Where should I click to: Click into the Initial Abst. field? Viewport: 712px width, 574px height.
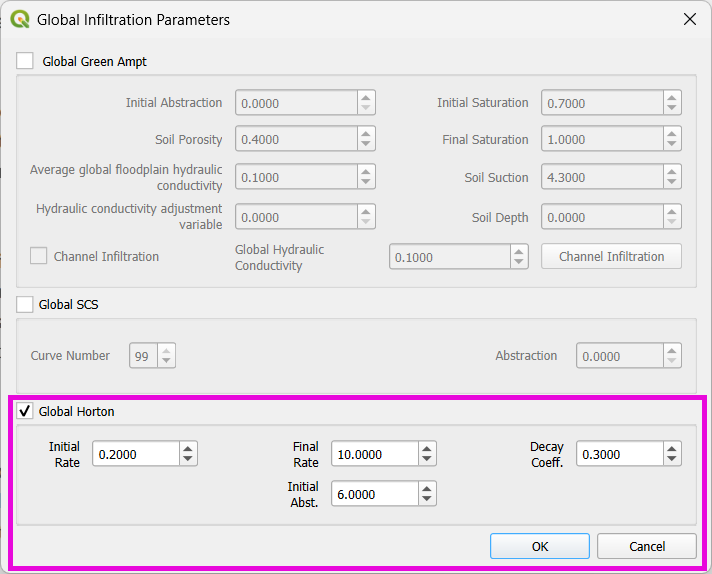tap(373, 494)
